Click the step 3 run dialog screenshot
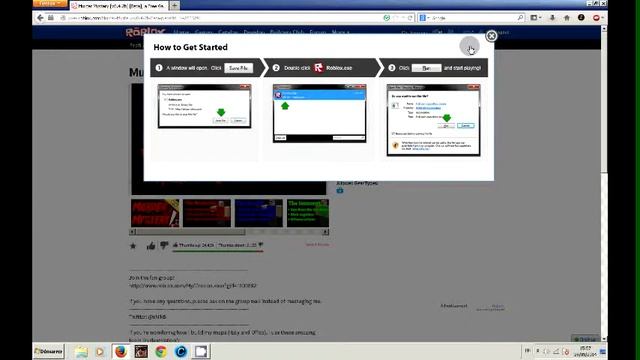The width and height of the screenshot is (640, 360). click(x=433, y=120)
